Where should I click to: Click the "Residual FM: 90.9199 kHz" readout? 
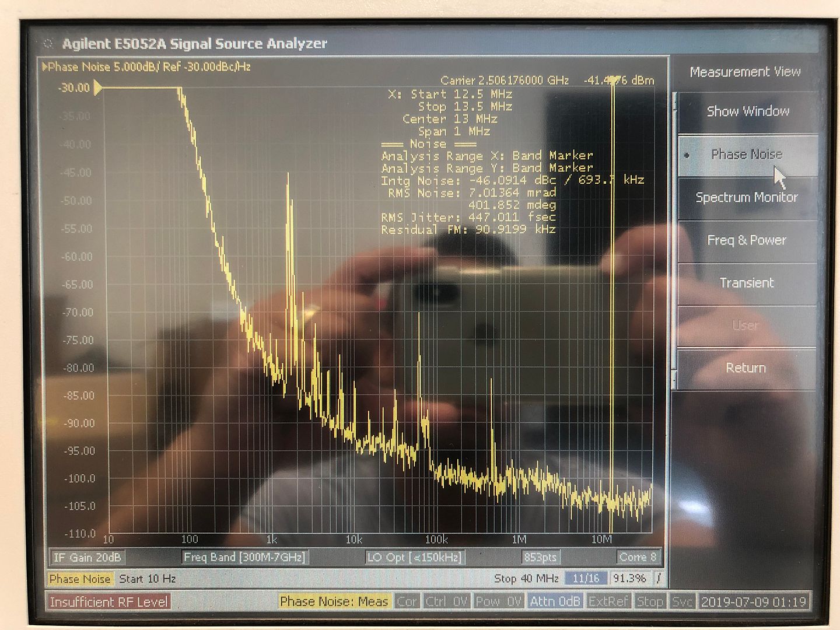point(468,230)
